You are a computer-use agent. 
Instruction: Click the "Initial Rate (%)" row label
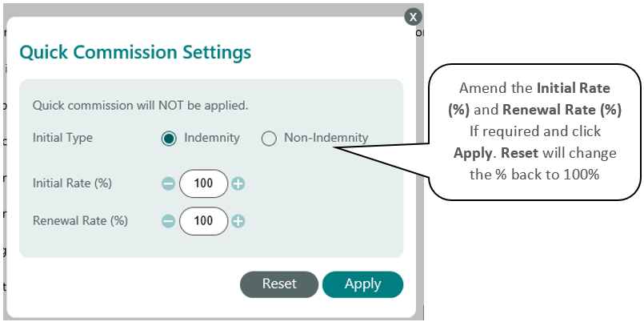(x=72, y=183)
